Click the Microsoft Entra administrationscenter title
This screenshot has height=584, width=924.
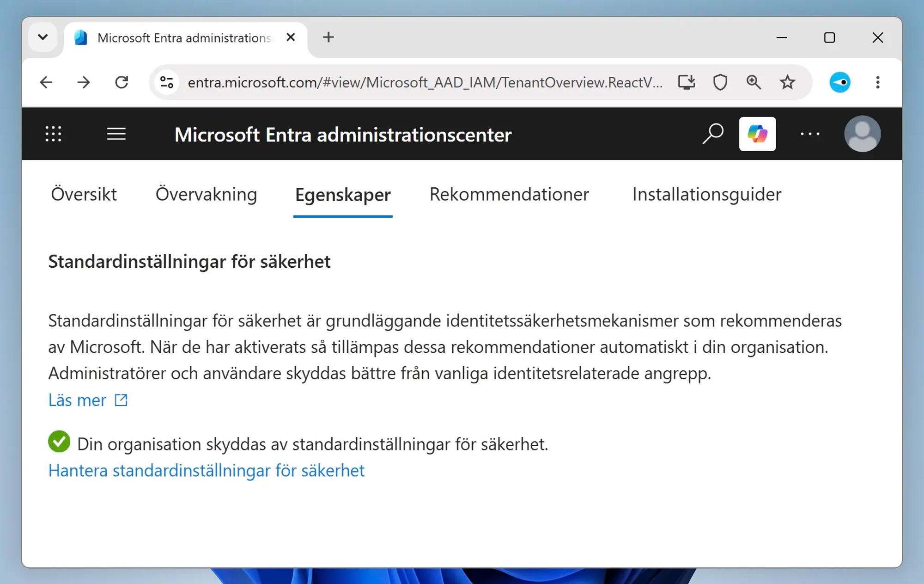[x=343, y=135]
